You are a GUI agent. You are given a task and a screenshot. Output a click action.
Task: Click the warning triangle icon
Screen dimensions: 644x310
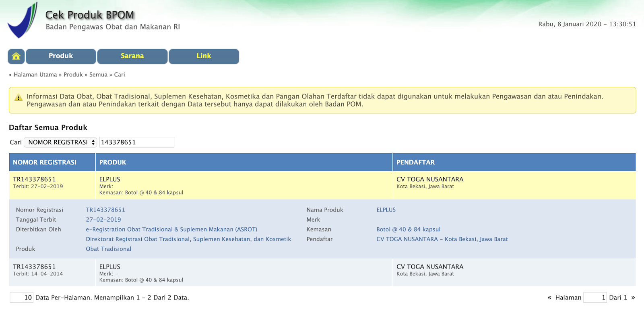click(19, 97)
